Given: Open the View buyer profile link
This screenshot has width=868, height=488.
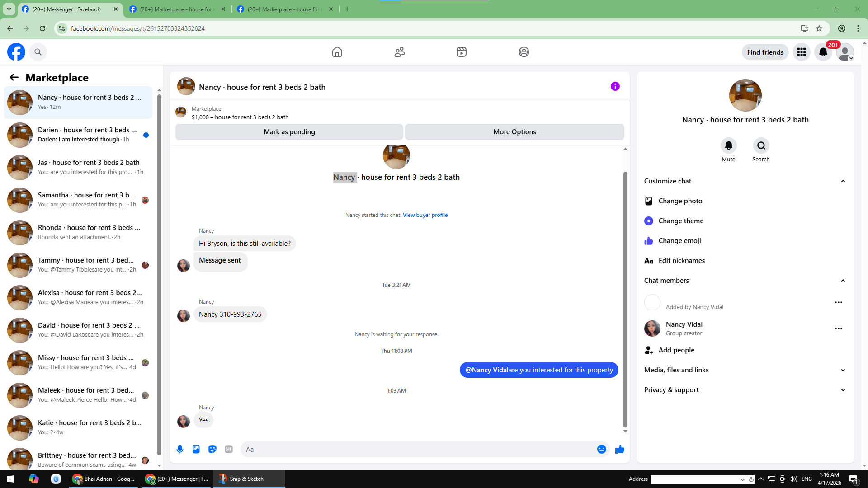Looking at the screenshot, I should pyautogui.click(x=425, y=215).
